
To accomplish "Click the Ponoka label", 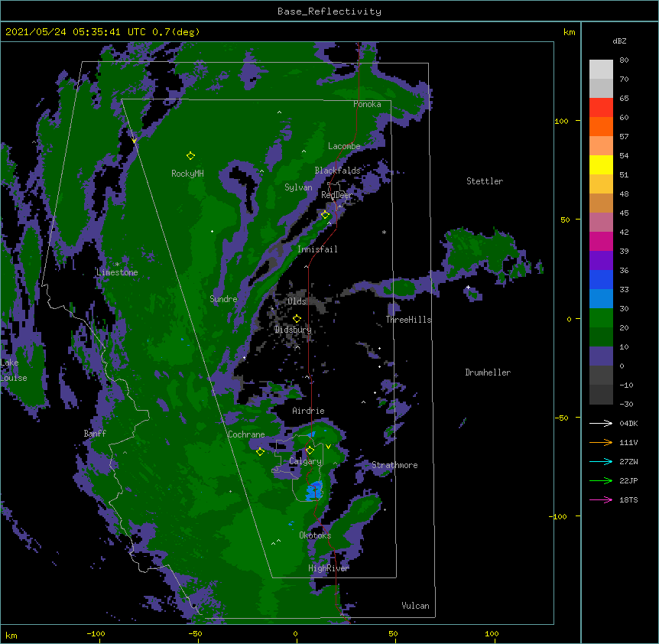I will pos(367,104).
